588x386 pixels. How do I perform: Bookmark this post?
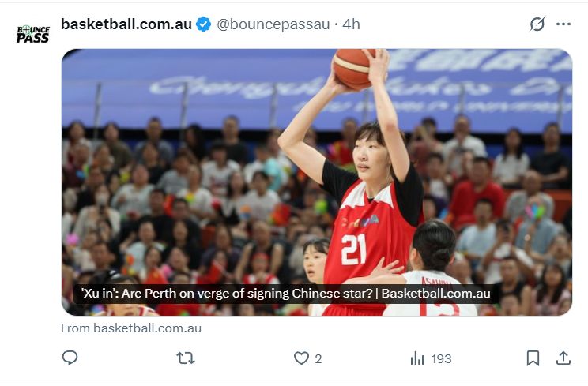pos(533,358)
